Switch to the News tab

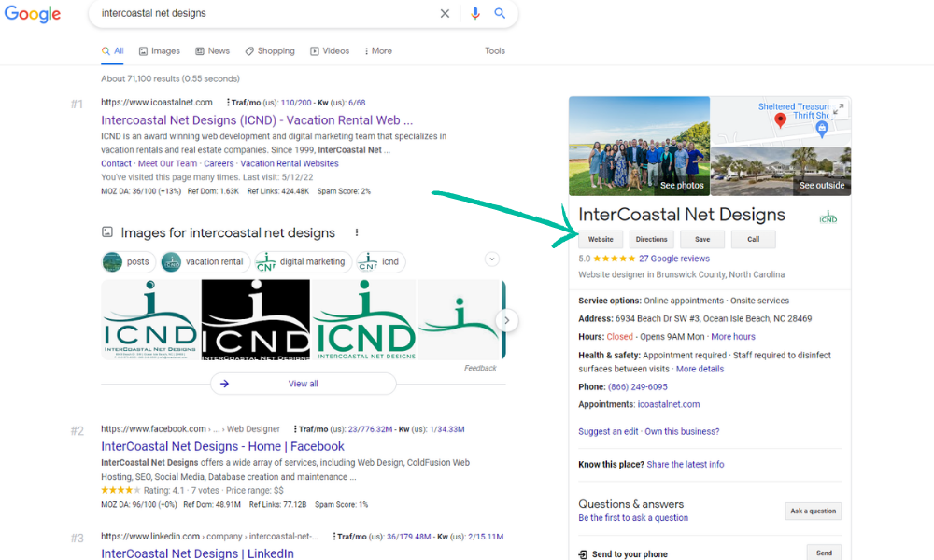click(x=213, y=51)
